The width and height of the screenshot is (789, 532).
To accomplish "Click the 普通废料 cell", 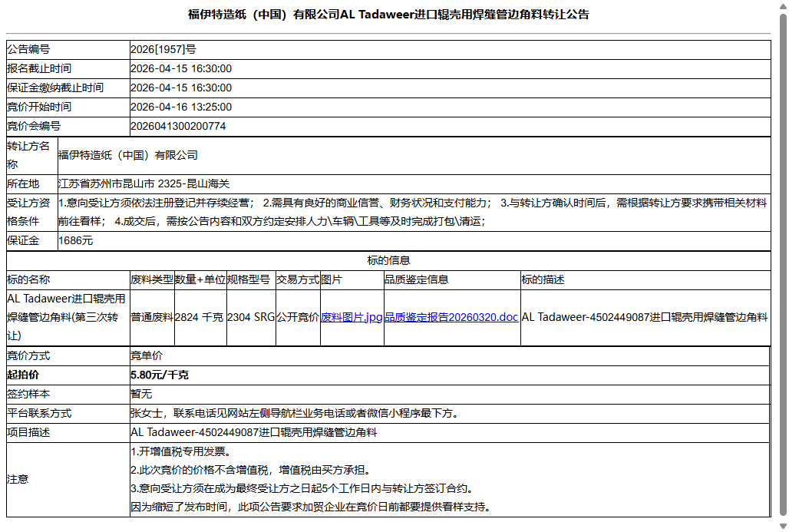I will click(152, 317).
